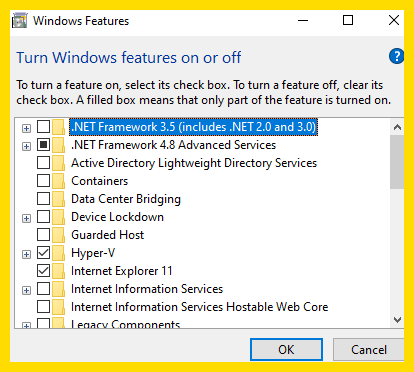Click the folder icon beside Containers
The image size is (414, 372).
tap(58, 181)
